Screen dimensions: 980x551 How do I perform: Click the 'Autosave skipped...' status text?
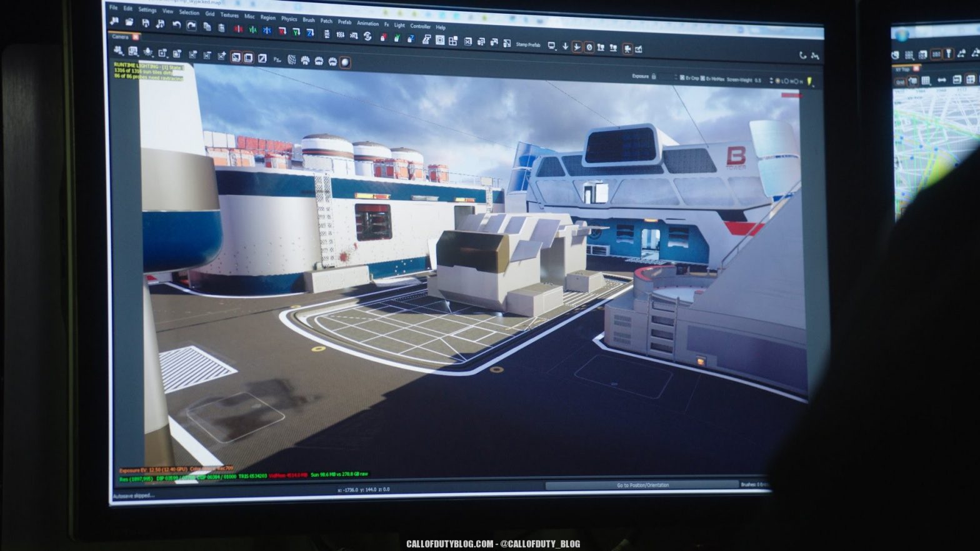pyautogui.click(x=133, y=496)
